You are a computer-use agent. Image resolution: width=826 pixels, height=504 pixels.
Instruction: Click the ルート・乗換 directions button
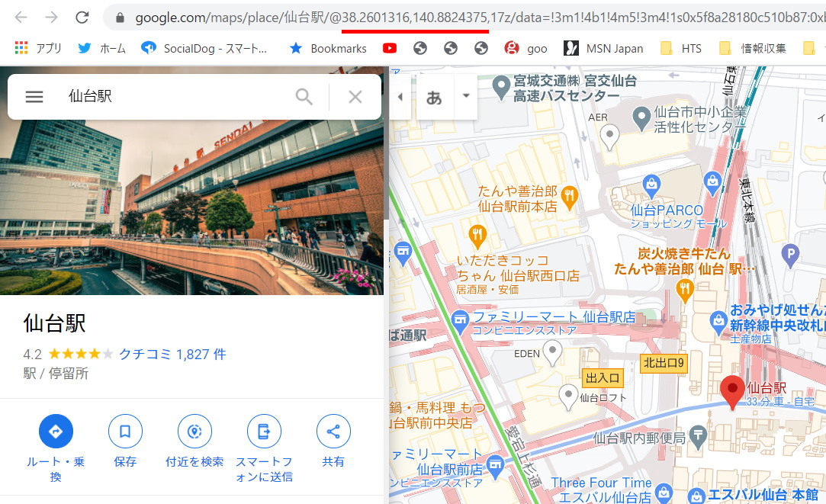pyautogui.click(x=56, y=432)
